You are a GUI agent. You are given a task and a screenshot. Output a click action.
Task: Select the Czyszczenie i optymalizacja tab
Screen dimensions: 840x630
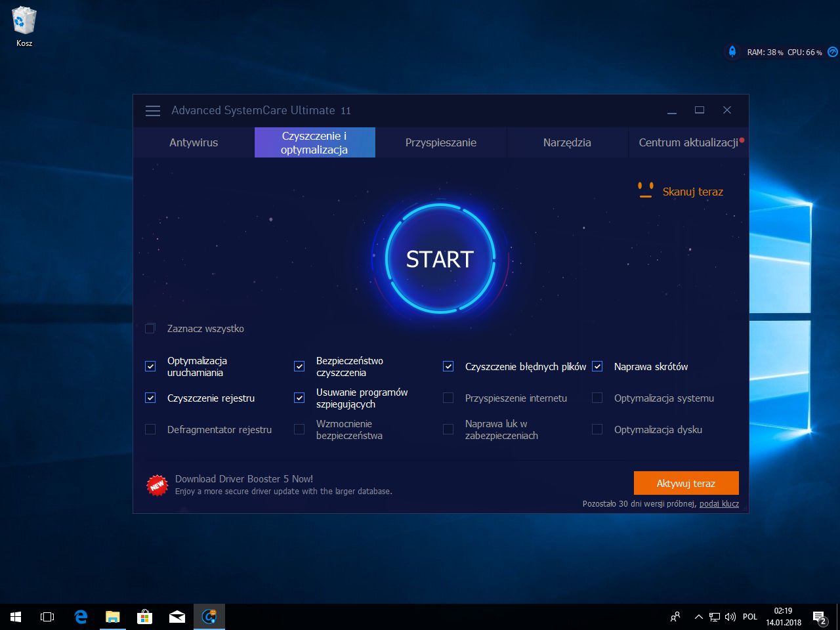coord(314,142)
